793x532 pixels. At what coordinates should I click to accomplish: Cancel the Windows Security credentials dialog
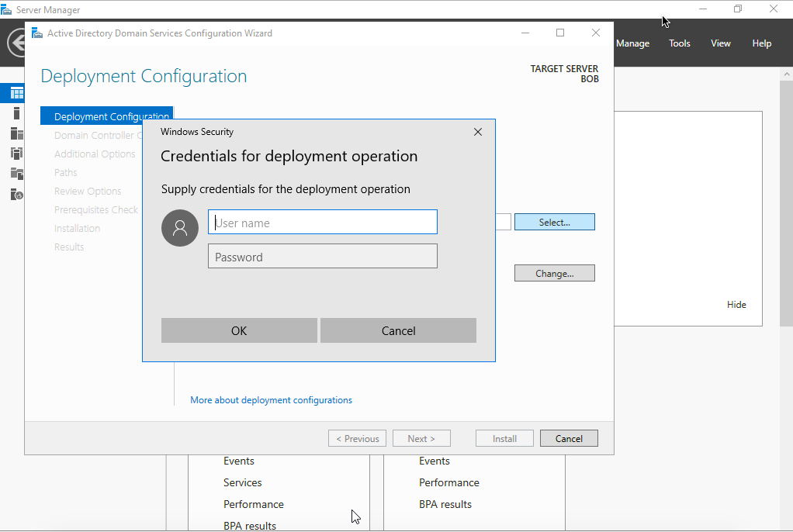click(398, 330)
